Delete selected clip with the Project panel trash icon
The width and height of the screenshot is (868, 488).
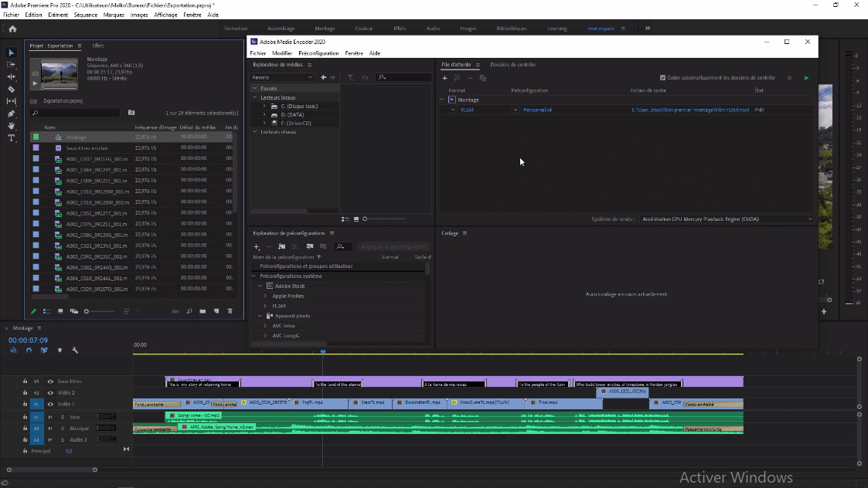click(x=230, y=310)
